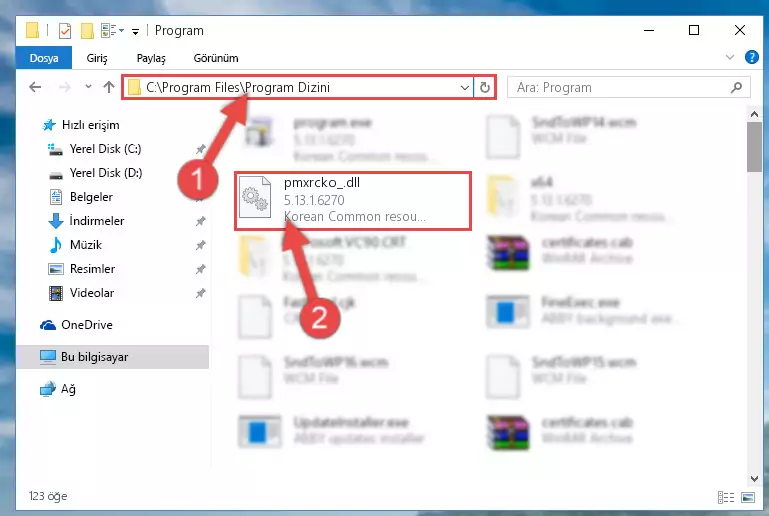Open Yerel Disk (C:) in sidebar
The width and height of the screenshot is (769, 516).
tap(105, 149)
